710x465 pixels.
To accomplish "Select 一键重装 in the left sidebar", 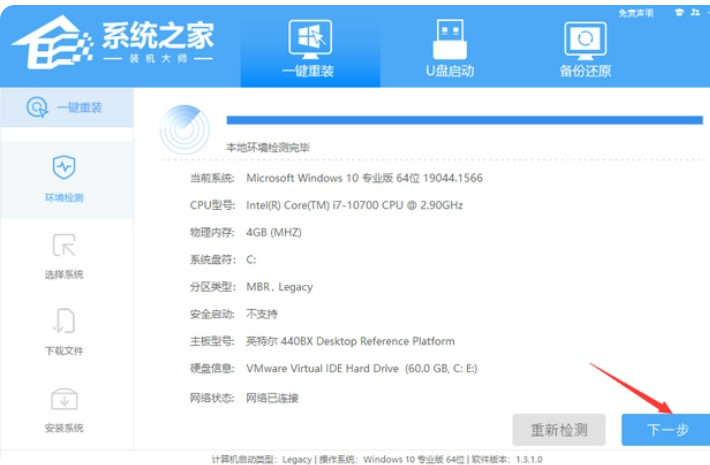I will coord(67,108).
